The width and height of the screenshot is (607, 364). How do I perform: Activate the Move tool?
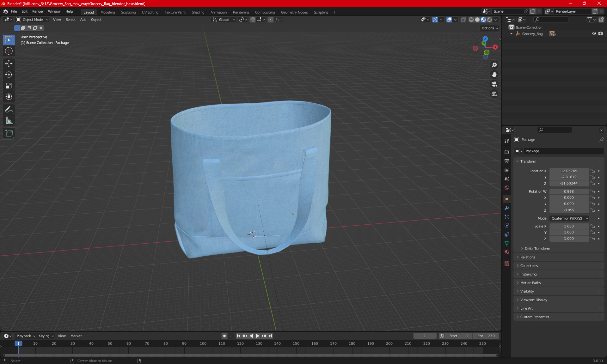click(x=9, y=64)
